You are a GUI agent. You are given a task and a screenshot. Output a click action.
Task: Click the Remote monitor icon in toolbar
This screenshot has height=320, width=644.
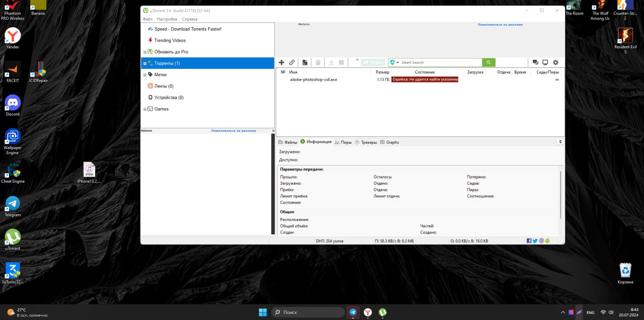click(x=545, y=62)
